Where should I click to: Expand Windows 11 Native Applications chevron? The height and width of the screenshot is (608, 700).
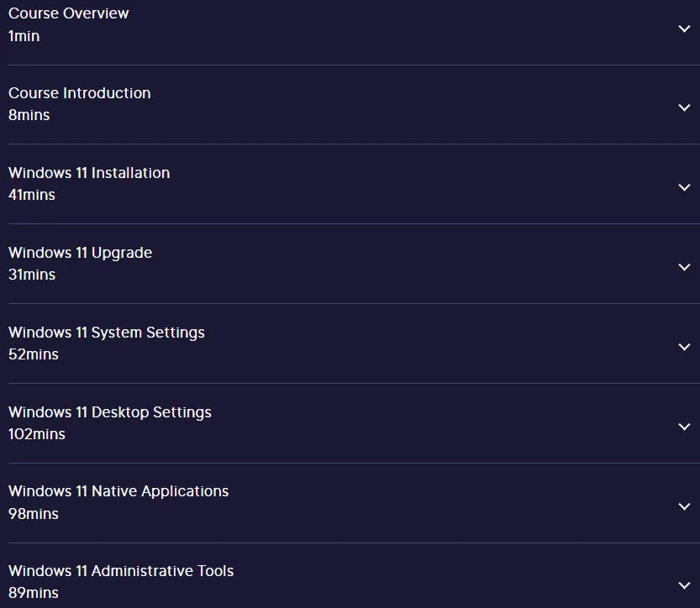[x=684, y=506]
